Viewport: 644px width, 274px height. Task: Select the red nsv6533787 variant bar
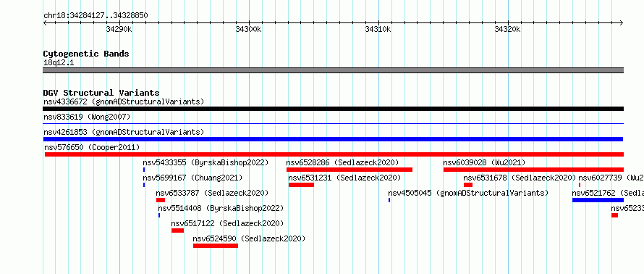click(161, 200)
